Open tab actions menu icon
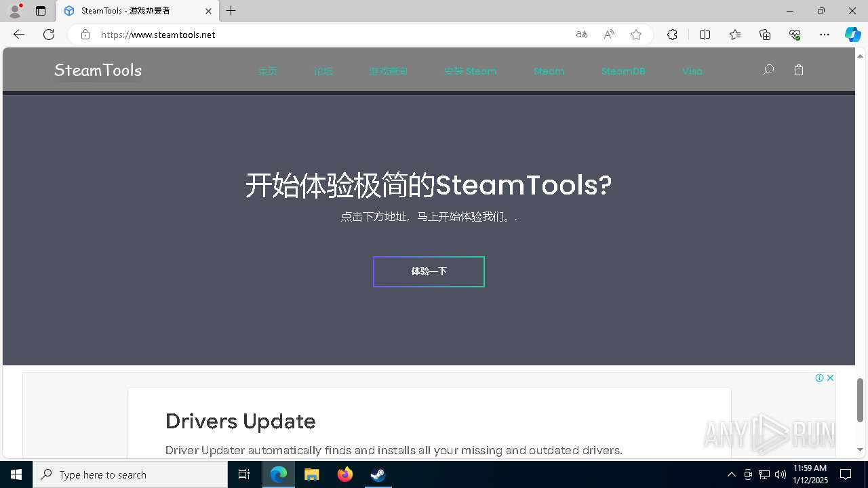Image resolution: width=868 pixels, height=488 pixels. click(41, 11)
